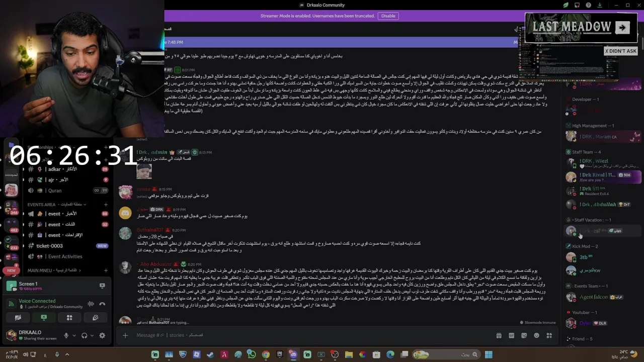Viewport: 644px width, 362px height.
Task: Disconnect from the voice channel
Action: (102, 304)
